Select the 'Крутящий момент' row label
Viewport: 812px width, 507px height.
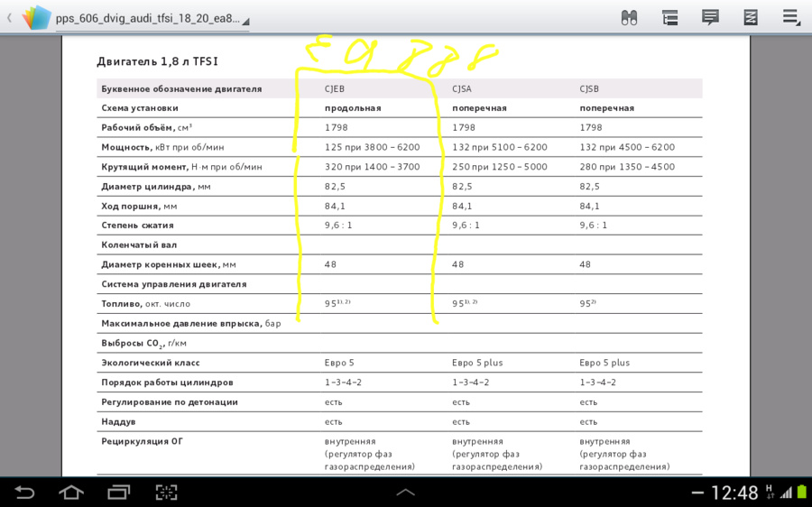click(181, 167)
